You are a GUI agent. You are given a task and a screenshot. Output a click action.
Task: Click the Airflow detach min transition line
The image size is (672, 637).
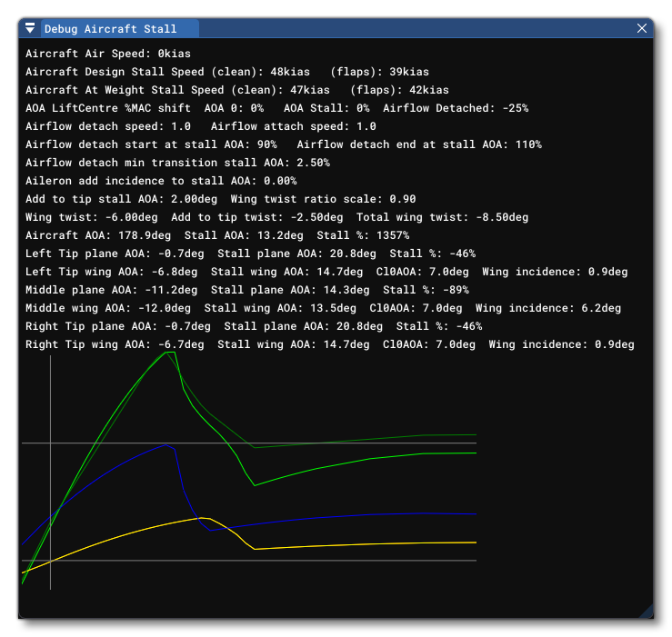point(177,163)
